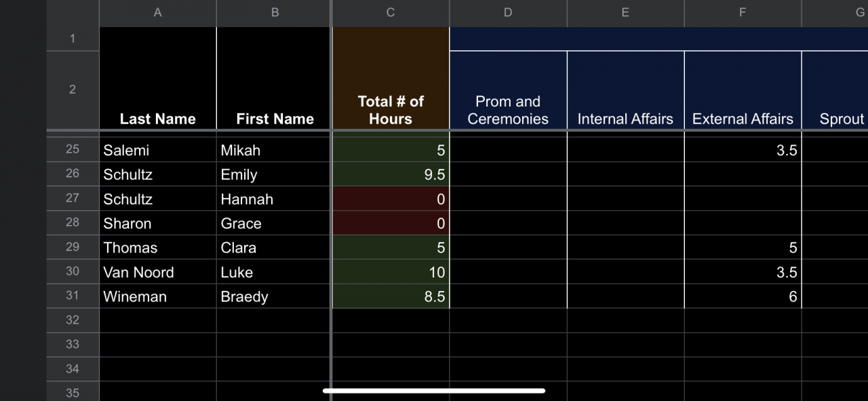Click Luke's total hours cell showing 10
868x401 pixels.
[391, 272]
